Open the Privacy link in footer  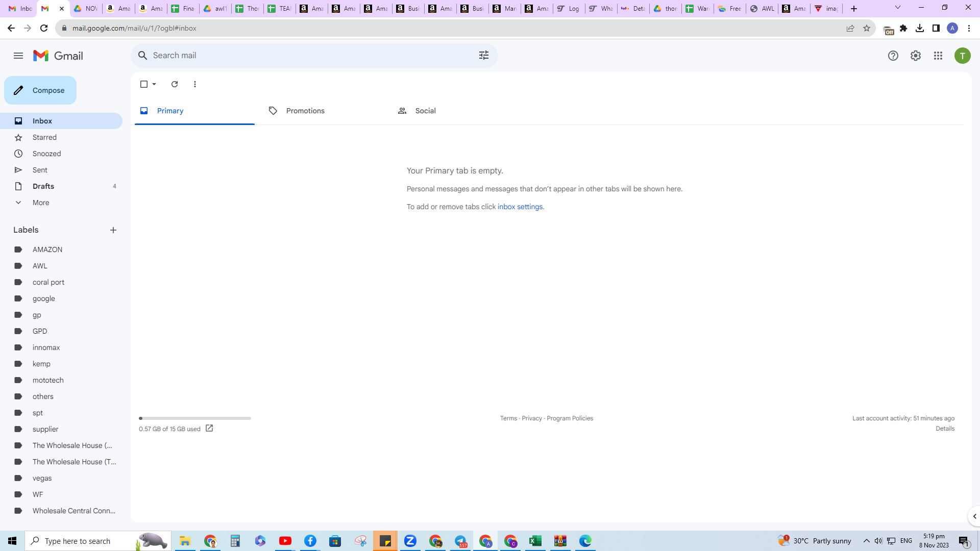[x=532, y=418]
